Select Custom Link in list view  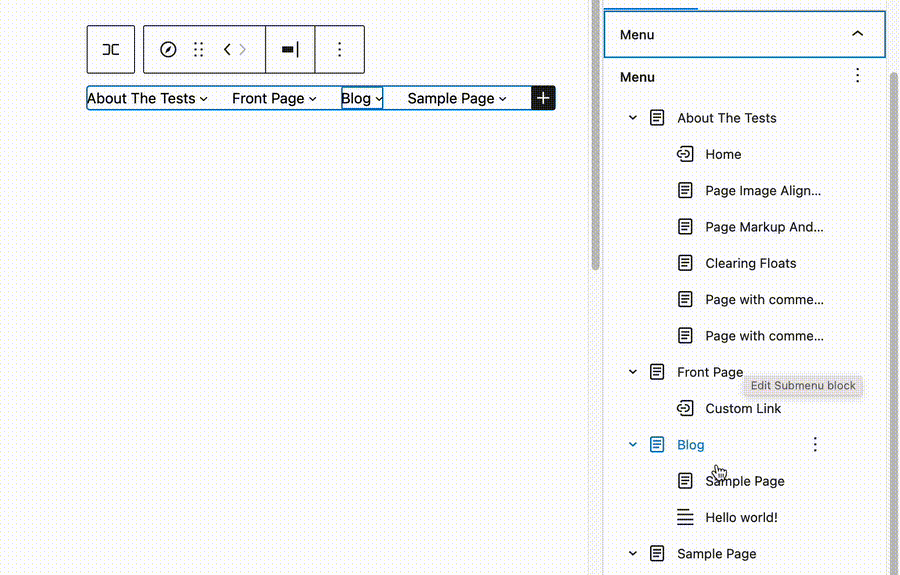pyautogui.click(x=743, y=409)
